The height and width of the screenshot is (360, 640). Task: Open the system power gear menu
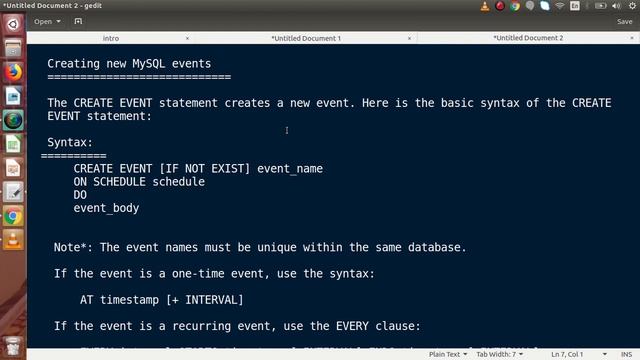pyautogui.click(x=632, y=6)
